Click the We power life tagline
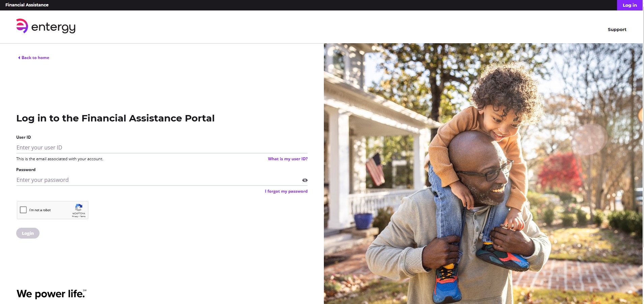Screen dimensions: 644x304 pos(51,294)
